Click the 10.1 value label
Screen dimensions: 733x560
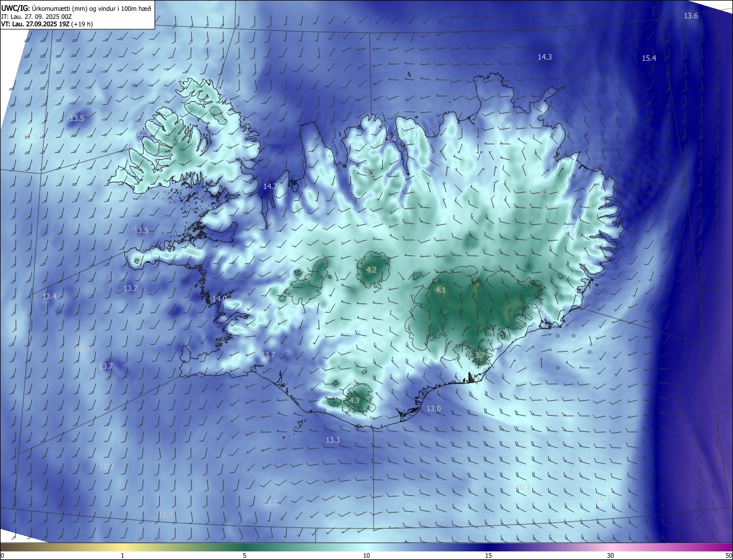(523, 487)
